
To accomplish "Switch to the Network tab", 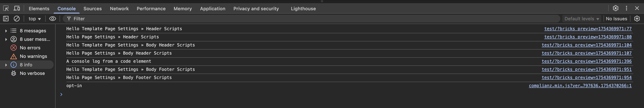I will pos(119,9).
